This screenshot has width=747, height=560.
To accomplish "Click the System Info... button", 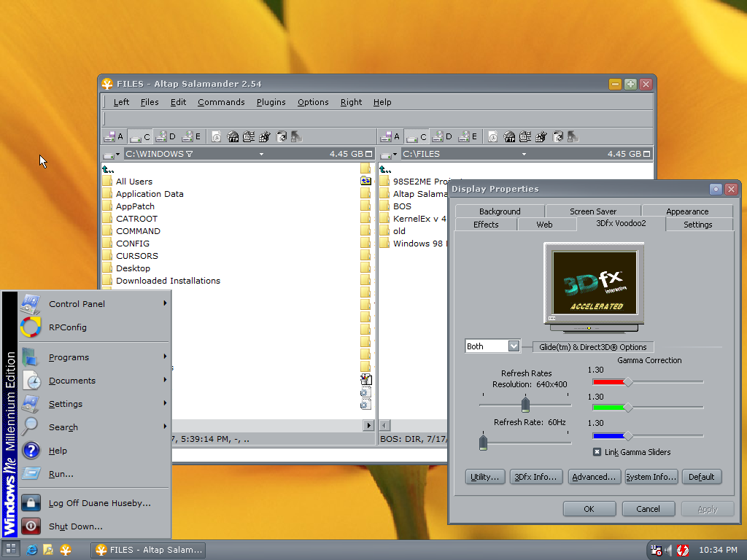I will coord(651,477).
